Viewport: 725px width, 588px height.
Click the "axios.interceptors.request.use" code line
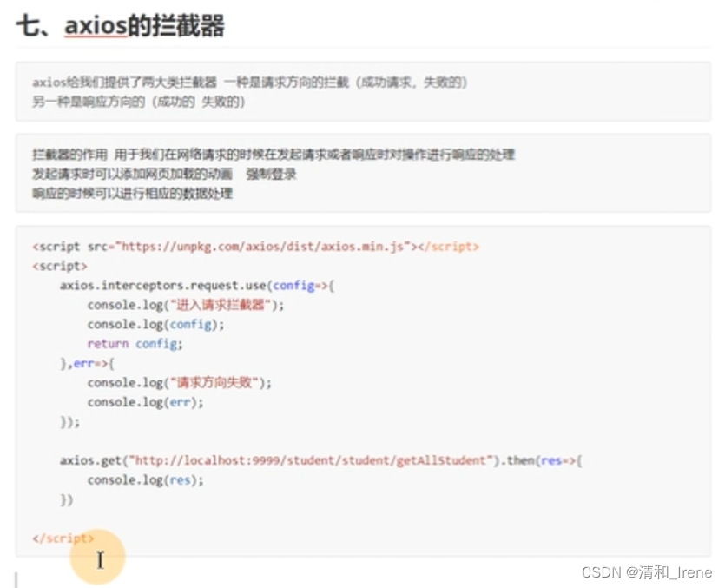point(197,286)
